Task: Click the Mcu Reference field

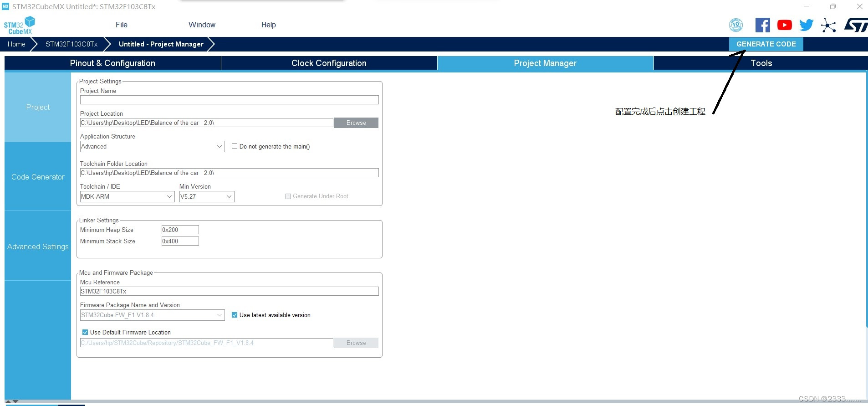Action: (230, 291)
